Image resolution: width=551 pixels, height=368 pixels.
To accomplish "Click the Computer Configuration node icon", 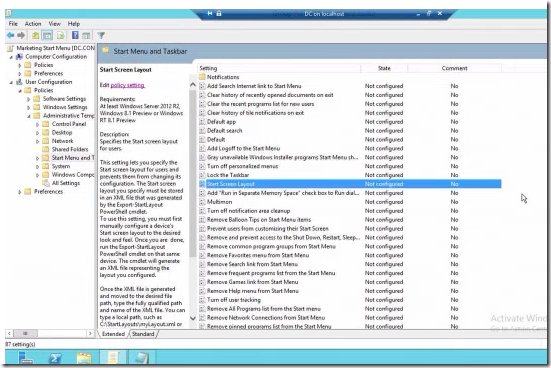I will [20, 57].
